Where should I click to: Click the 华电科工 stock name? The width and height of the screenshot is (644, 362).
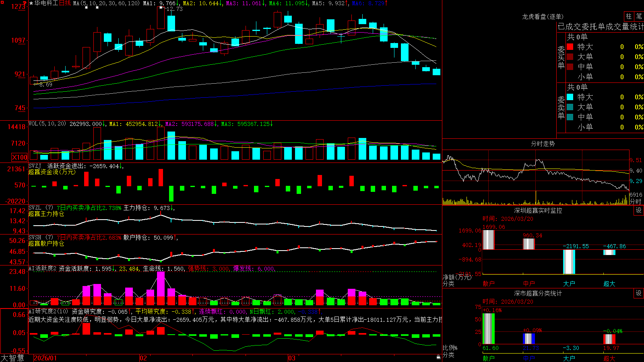point(46,3)
